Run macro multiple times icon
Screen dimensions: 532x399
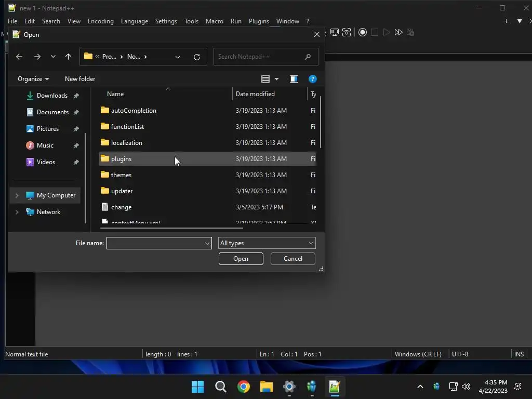398,32
